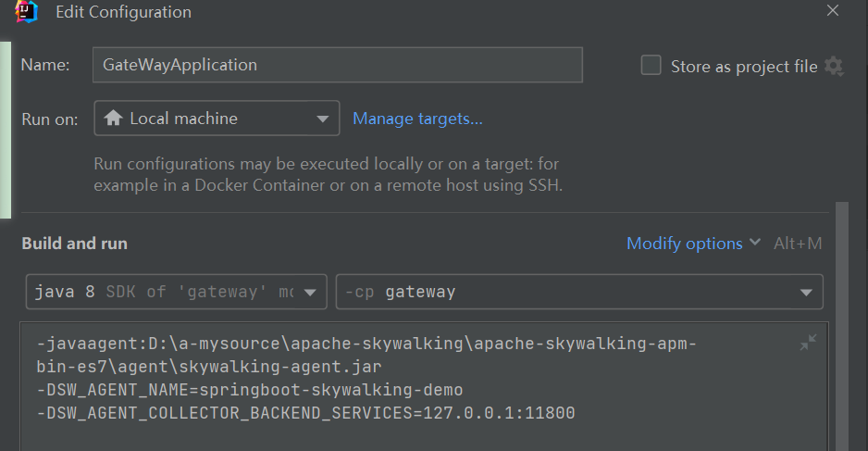Click the Alt+M shortcut hint
Image resolution: width=868 pixels, height=451 pixels.
pos(797,244)
